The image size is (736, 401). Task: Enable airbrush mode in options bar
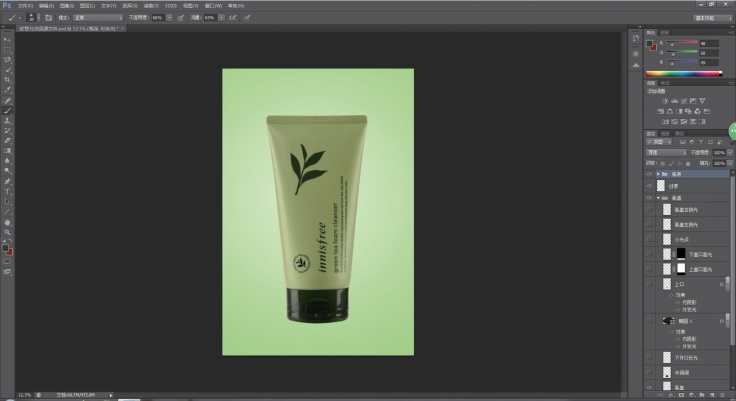(232, 18)
